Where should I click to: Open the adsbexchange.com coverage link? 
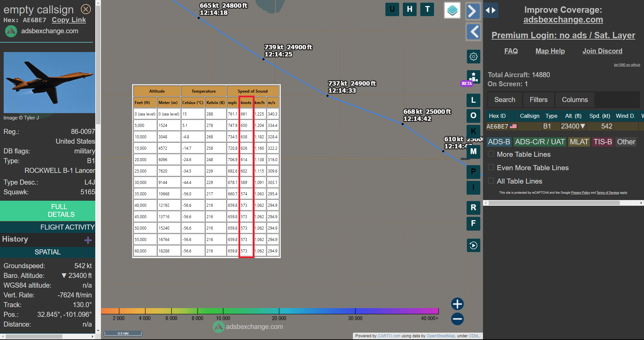[563, 19]
